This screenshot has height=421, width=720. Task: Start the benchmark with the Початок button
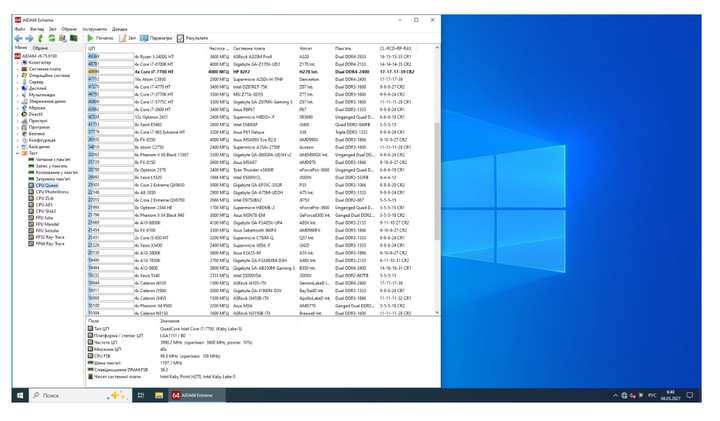pos(101,38)
